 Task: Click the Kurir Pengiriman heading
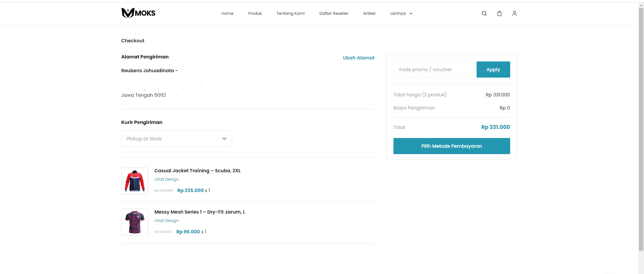pos(142,122)
